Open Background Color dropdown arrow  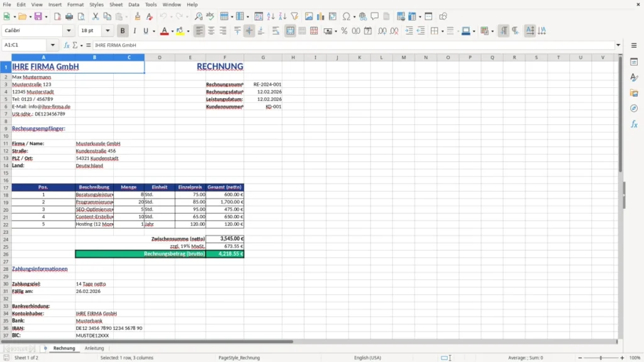tap(188, 31)
